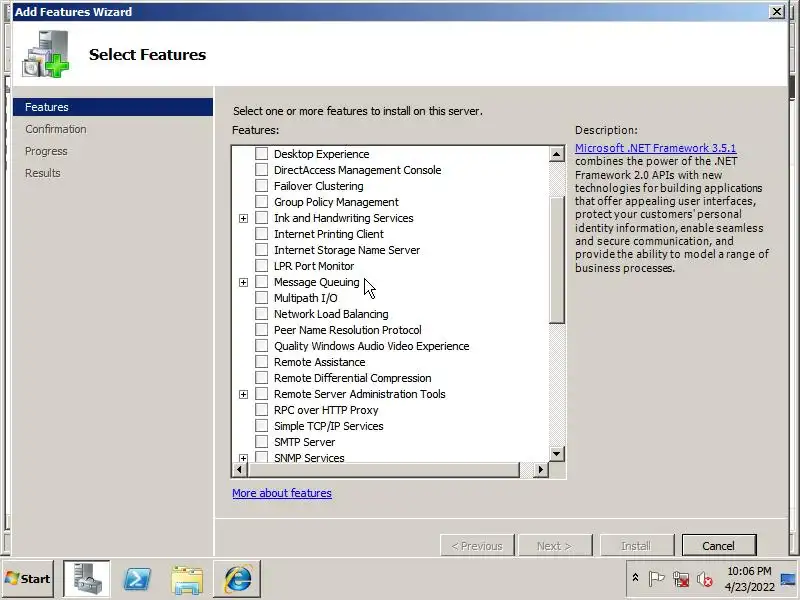This screenshot has height=600, width=800.
Task: Check the SMTP Server checkbox
Action: (261, 442)
